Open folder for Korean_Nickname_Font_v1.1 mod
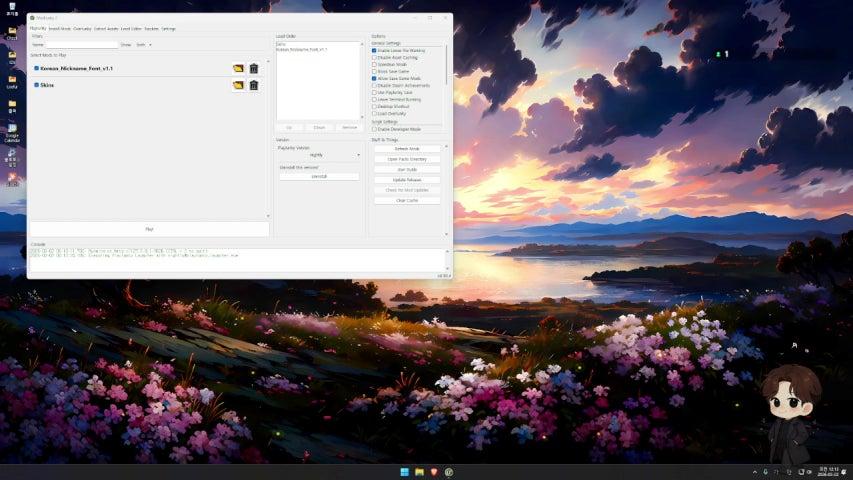 pyautogui.click(x=238, y=68)
